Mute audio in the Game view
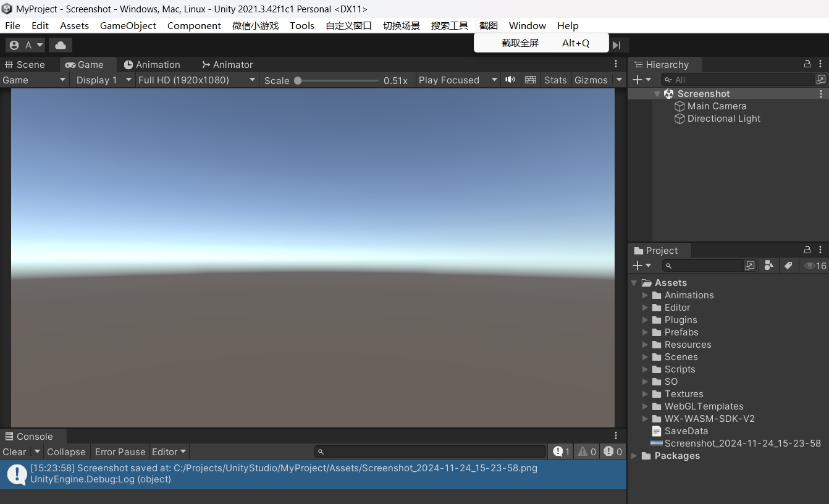Screen dimensions: 829x504 510,80
